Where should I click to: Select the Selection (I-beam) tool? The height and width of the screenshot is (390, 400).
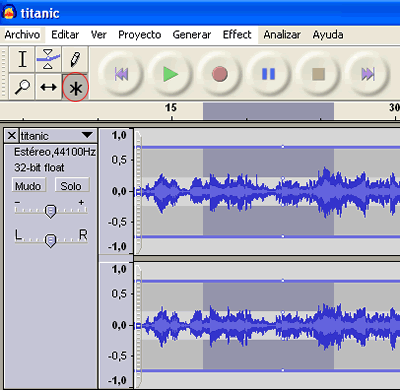point(22,59)
